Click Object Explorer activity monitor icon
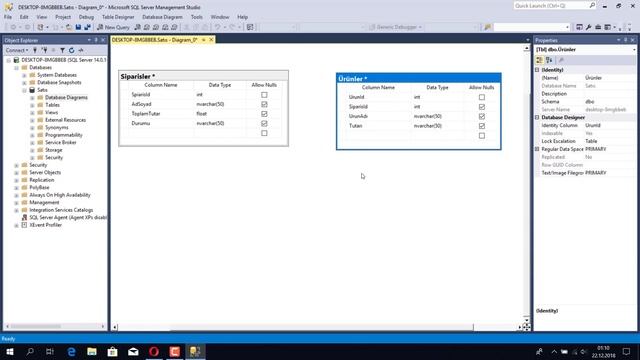 tap(81, 50)
